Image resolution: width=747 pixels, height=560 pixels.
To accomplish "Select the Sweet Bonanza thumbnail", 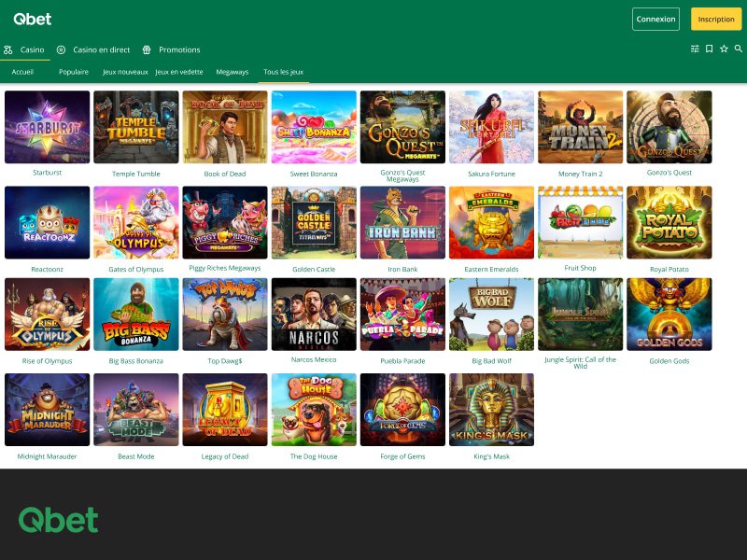I will coord(314,127).
